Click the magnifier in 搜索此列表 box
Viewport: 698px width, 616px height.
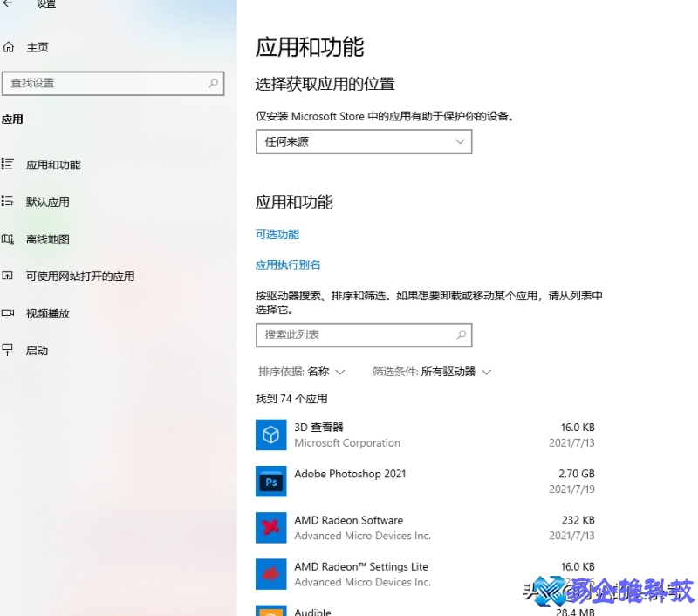click(462, 335)
